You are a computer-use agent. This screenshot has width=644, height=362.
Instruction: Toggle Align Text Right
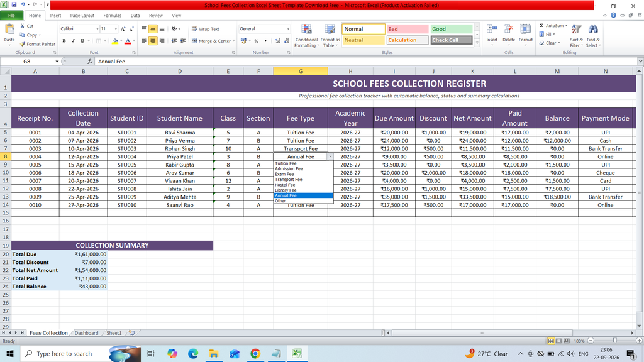click(x=162, y=41)
